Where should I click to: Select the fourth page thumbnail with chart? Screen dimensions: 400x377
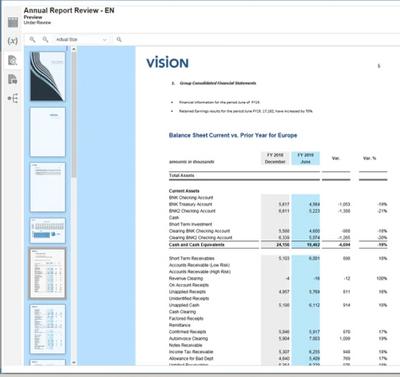[47, 230]
